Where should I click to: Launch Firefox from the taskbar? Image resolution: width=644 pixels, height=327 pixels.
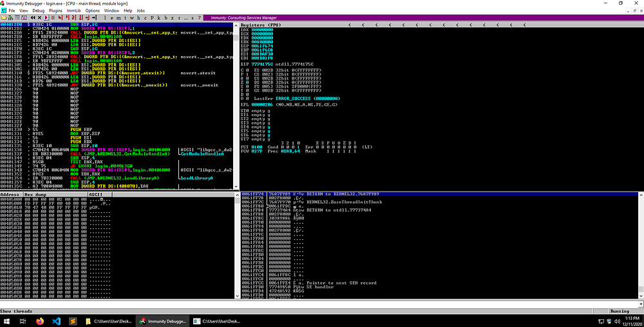click(x=39, y=321)
